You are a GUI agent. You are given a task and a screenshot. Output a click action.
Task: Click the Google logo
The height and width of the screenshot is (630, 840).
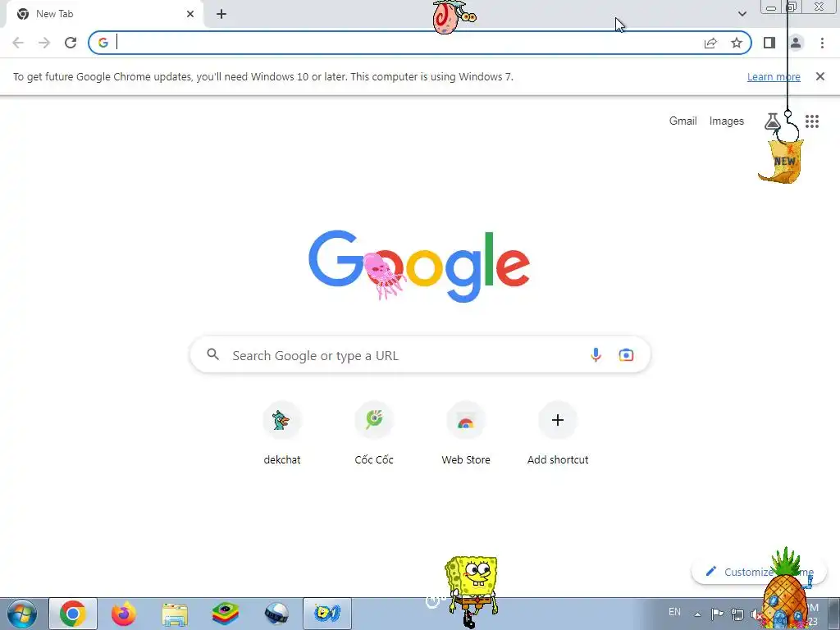click(x=419, y=267)
